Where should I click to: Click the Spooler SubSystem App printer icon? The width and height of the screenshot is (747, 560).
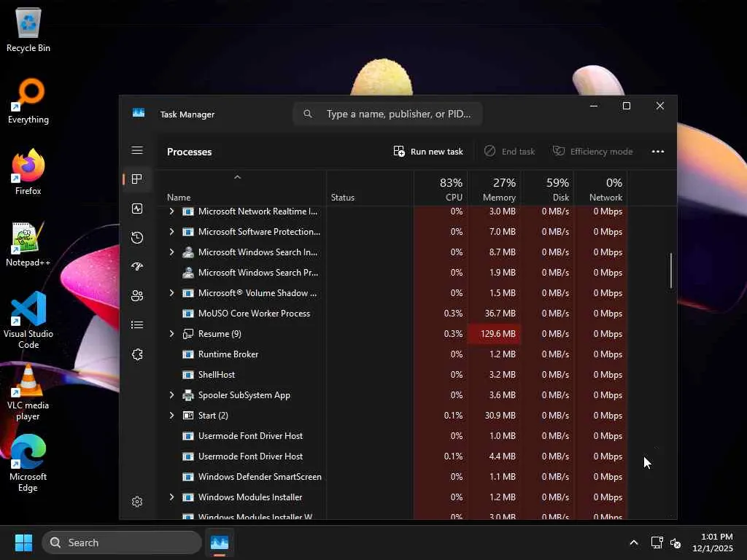188,395
